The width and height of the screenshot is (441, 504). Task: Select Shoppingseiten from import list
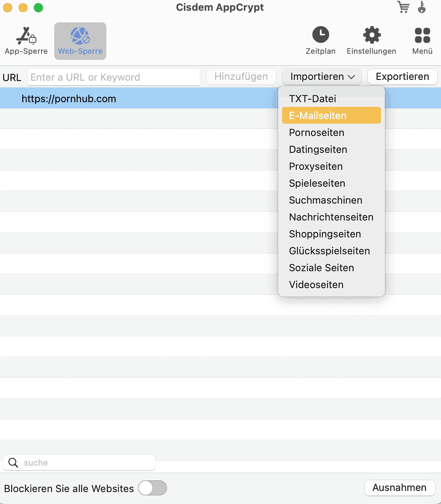point(332,234)
